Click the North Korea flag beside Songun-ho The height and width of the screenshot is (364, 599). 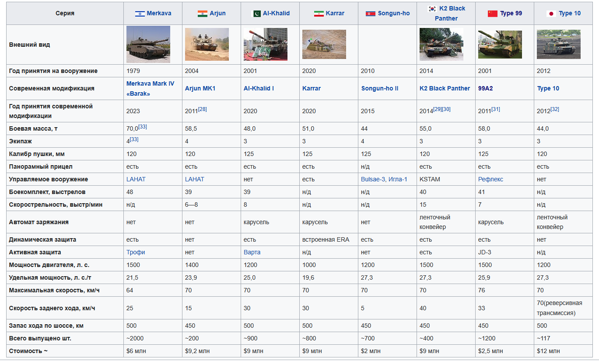pyautogui.click(x=371, y=14)
